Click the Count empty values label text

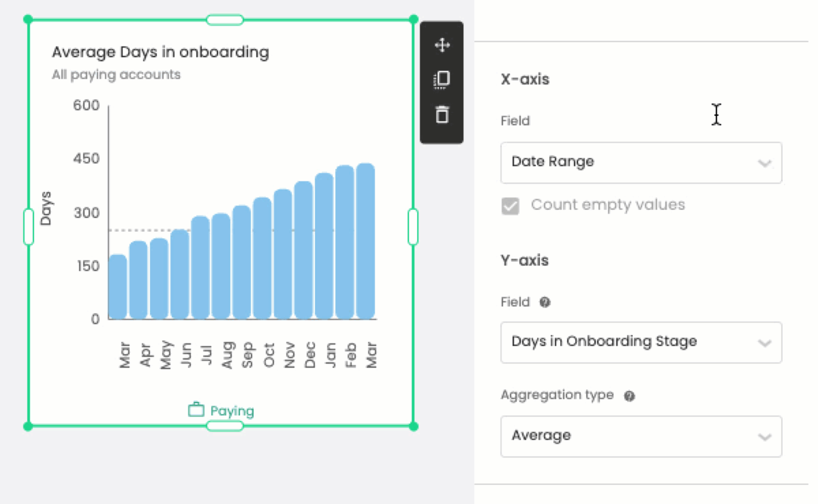[608, 205]
